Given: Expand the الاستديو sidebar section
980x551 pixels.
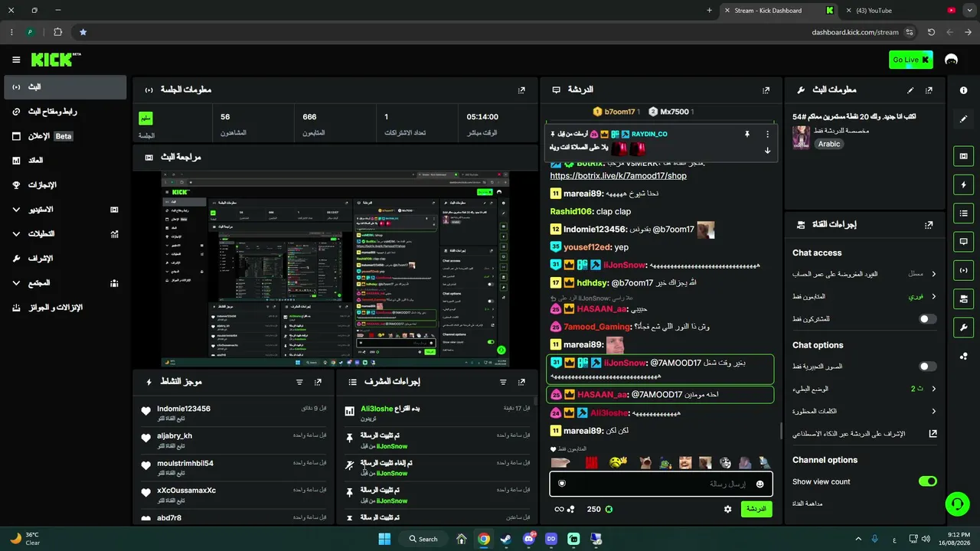Looking at the screenshot, I should (64, 210).
